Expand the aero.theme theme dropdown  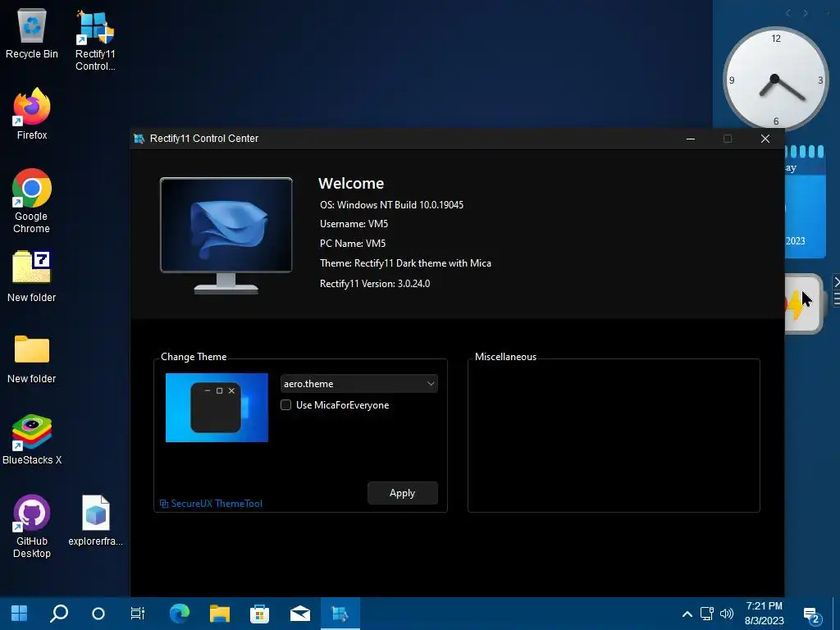359,384
